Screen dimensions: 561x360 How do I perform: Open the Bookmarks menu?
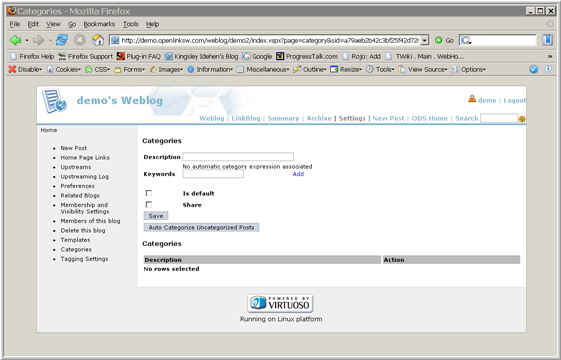pyautogui.click(x=99, y=24)
